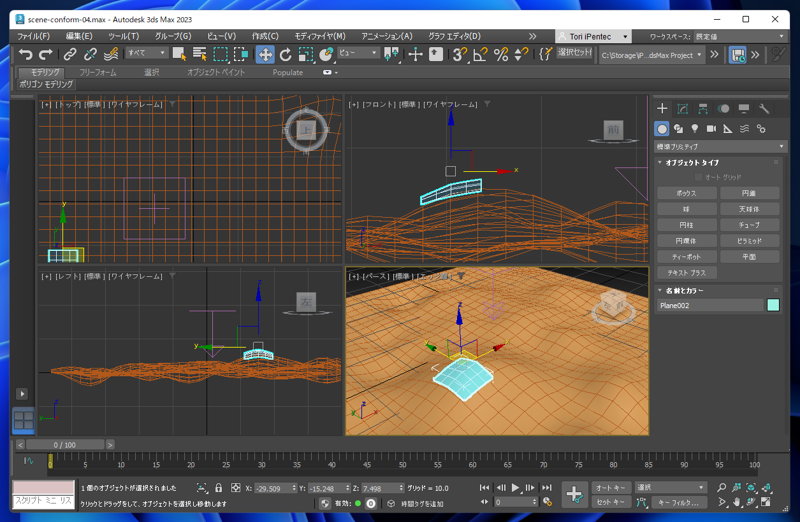The image size is (800, 522).
Task: Open the primitive type '標準プリミティブ' dropdown
Action: coord(720,146)
